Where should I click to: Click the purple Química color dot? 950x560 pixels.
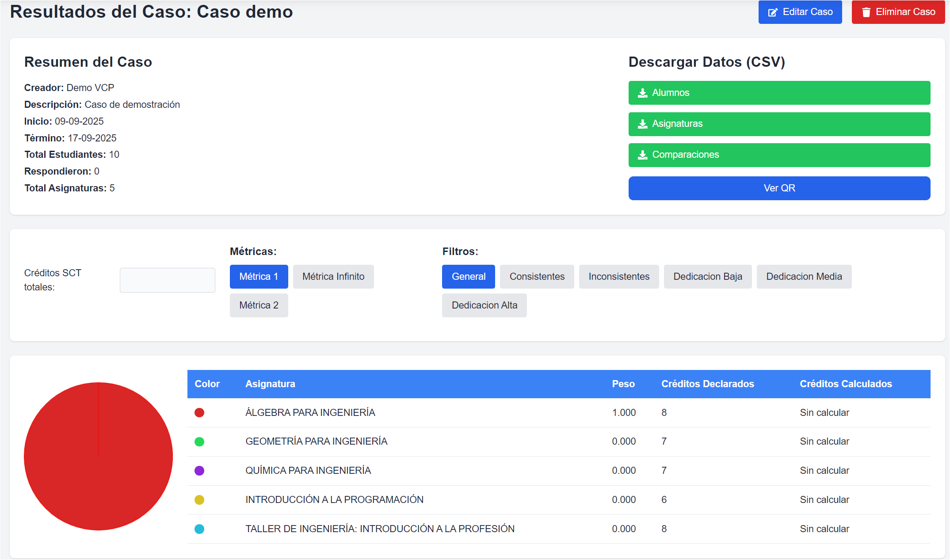click(x=199, y=471)
